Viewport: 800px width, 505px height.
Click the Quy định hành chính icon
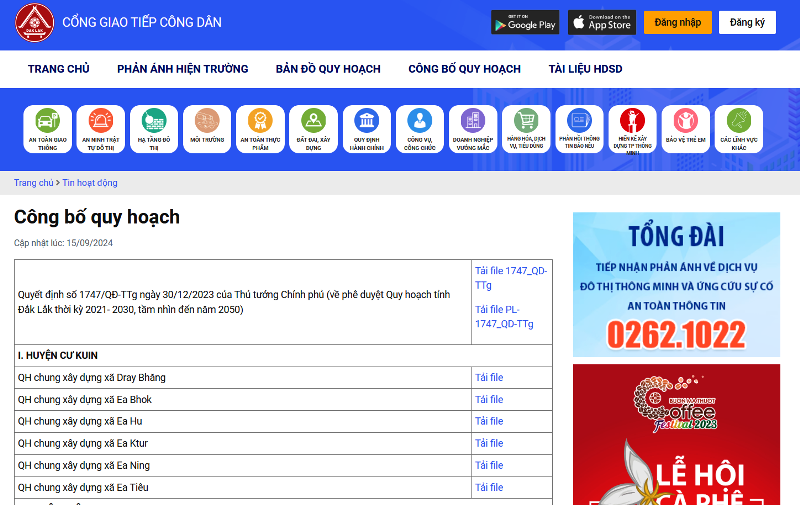point(367,129)
